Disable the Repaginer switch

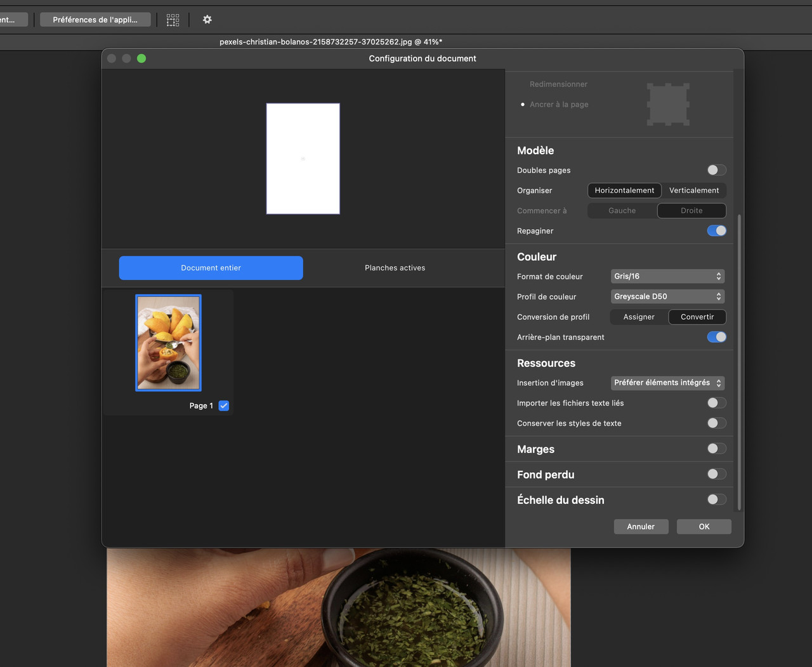click(716, 231)
